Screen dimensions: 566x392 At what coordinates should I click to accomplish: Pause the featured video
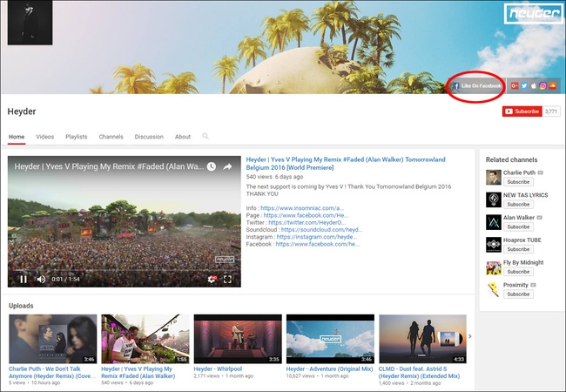pyautogui.click(x=24, y=279)
